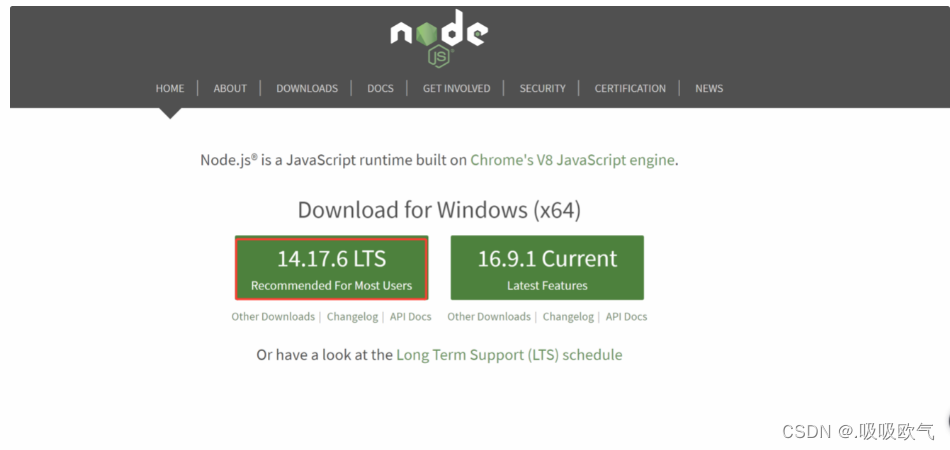Open the HOME menu item
The width and height of the screenshot is (950, 450).
(170, 88)
